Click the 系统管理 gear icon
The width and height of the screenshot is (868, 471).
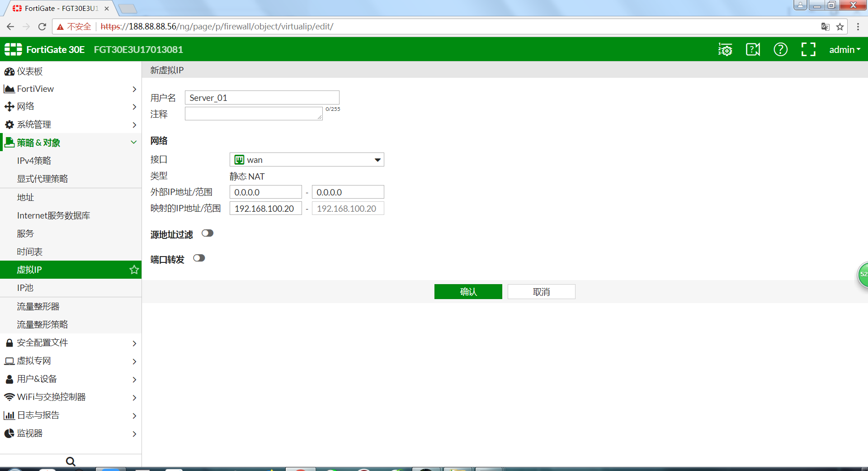9,124
